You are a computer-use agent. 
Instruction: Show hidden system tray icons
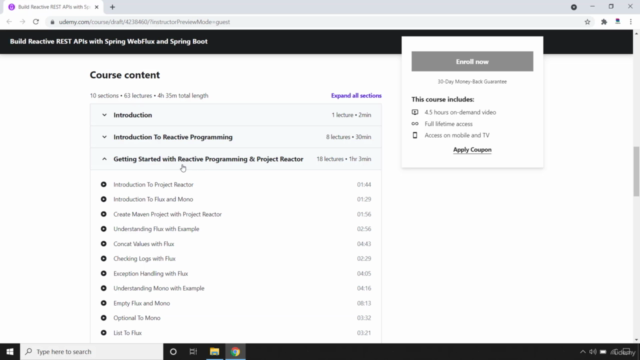point(582,352)
